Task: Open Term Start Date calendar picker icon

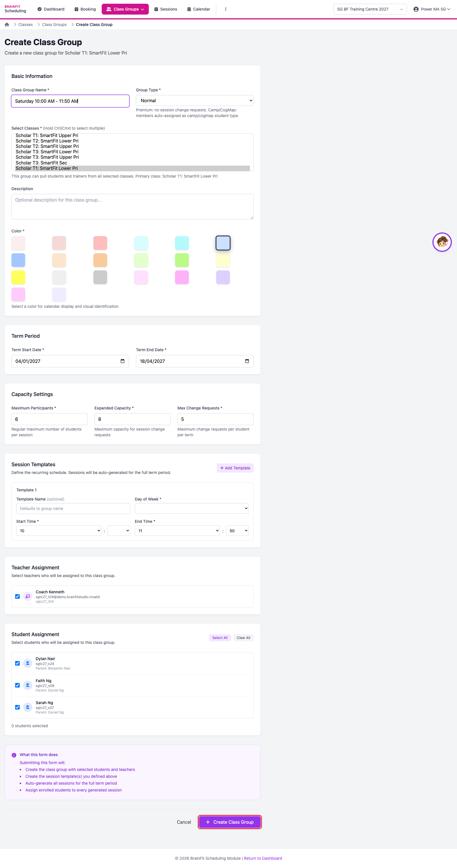Action: [x=122, y=361]
